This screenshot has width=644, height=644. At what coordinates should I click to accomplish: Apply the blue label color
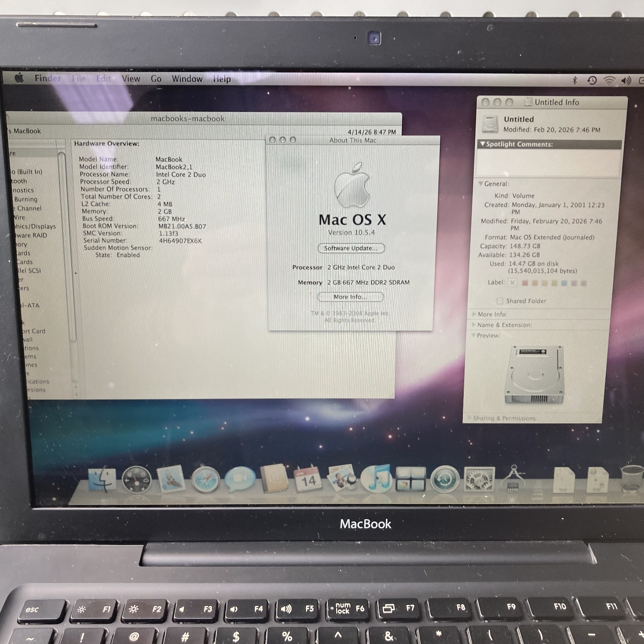click(x=564, y=283)
